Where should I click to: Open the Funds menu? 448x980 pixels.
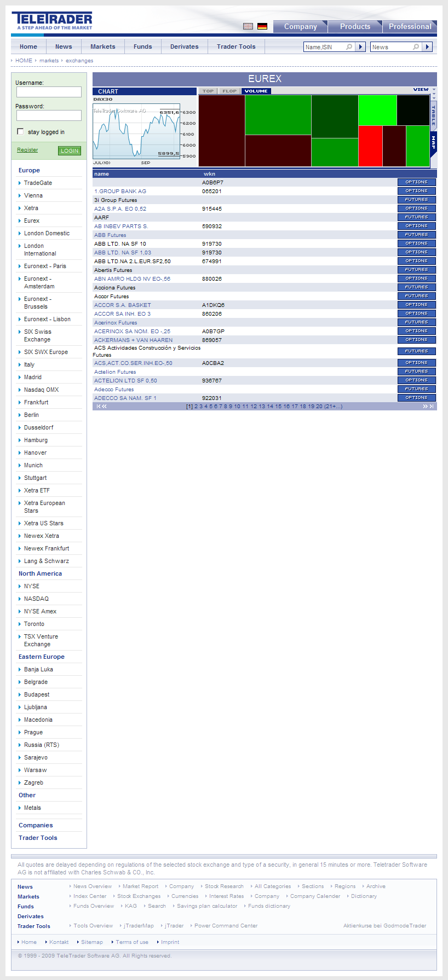point(143,47)
